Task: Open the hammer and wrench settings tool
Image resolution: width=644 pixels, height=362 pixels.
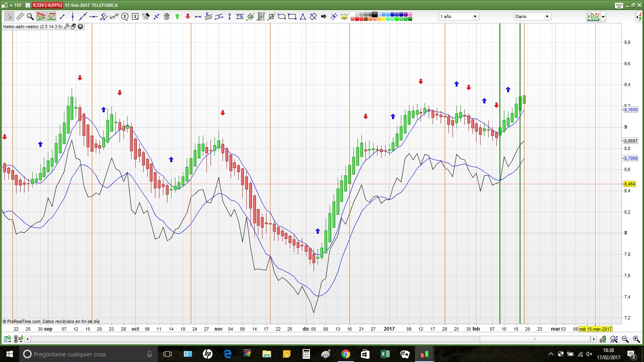Action: click(146, 16)
